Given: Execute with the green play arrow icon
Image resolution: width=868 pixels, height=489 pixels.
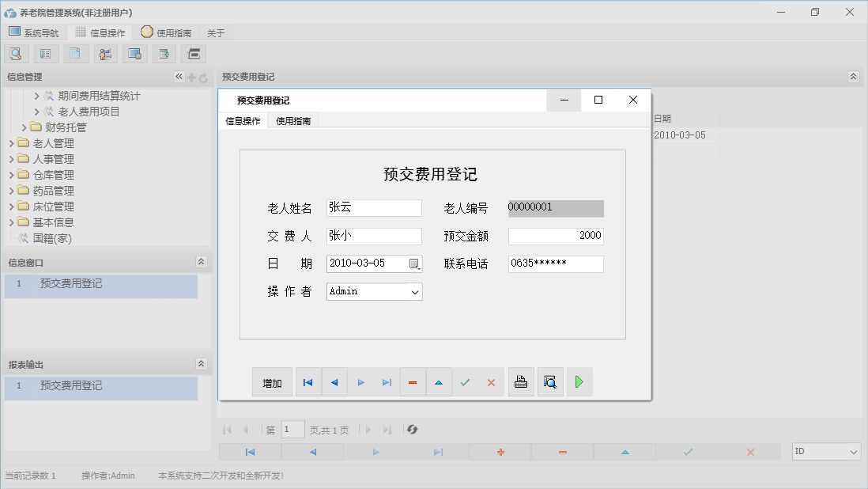Looking at the screenshot, I should [579, 382].
